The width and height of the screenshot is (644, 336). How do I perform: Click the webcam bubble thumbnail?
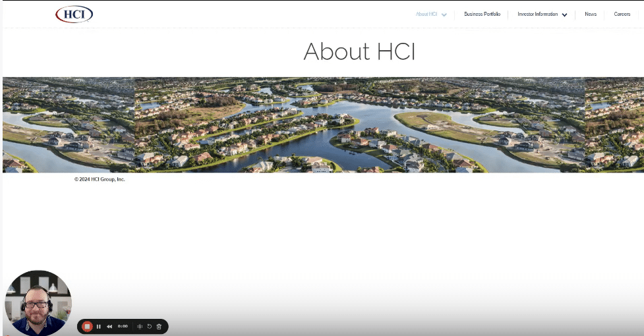(38, 303)
